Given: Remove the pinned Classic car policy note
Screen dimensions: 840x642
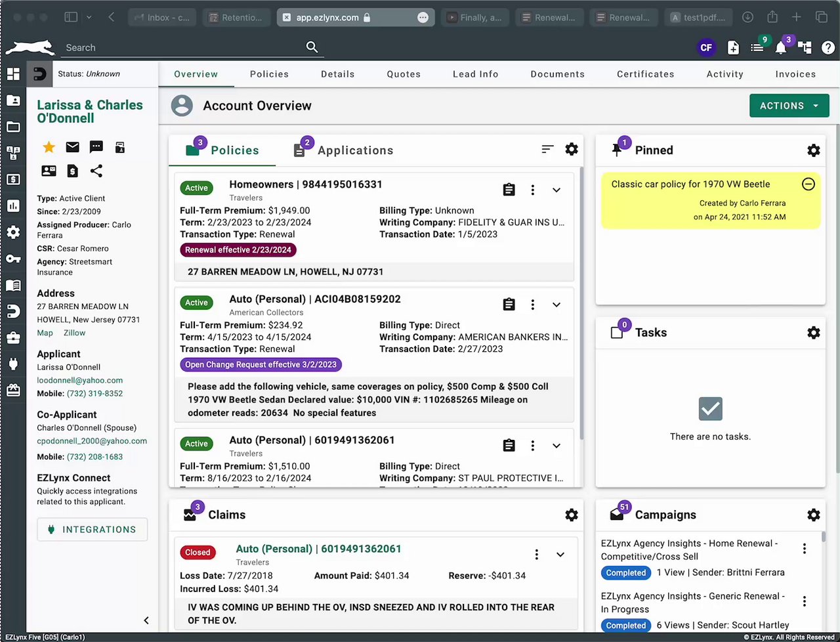Looking at the screenshot, I should (808, 184).
